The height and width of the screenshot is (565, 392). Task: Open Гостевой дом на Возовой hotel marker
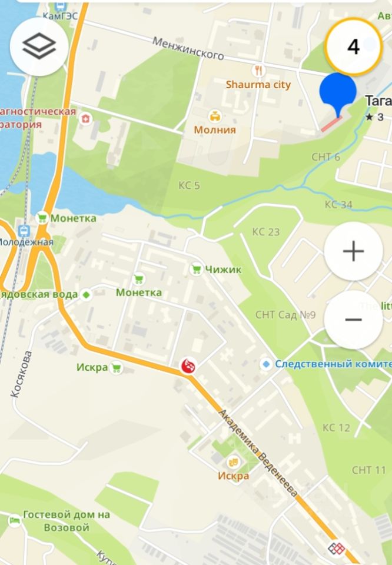coord(14,521)
